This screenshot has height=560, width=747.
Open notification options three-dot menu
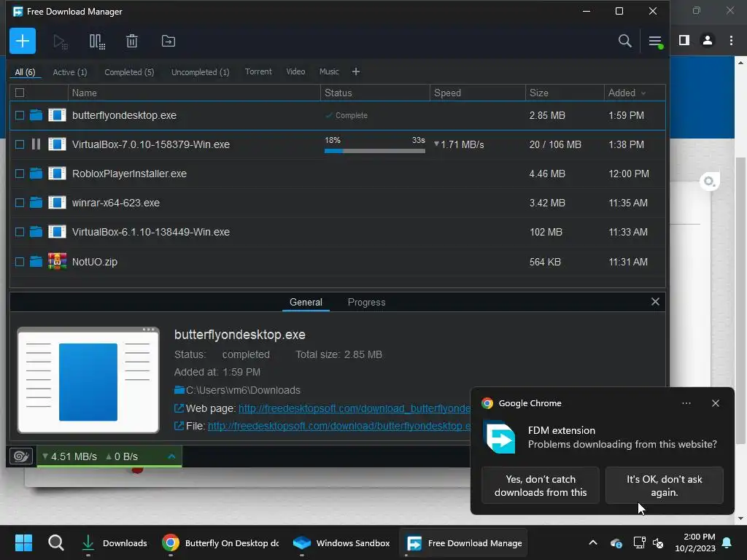click(x=686, y=403)
